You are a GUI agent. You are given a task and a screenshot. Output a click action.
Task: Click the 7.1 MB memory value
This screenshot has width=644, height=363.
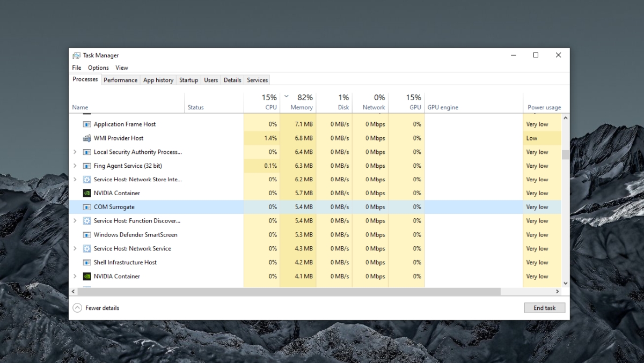[x=304, y=124]
